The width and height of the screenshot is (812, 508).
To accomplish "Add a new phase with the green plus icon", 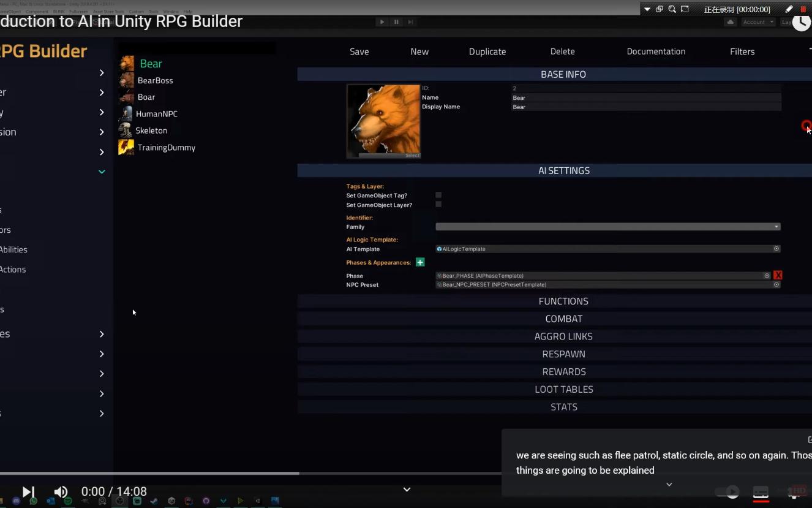I will pos(420,262).
